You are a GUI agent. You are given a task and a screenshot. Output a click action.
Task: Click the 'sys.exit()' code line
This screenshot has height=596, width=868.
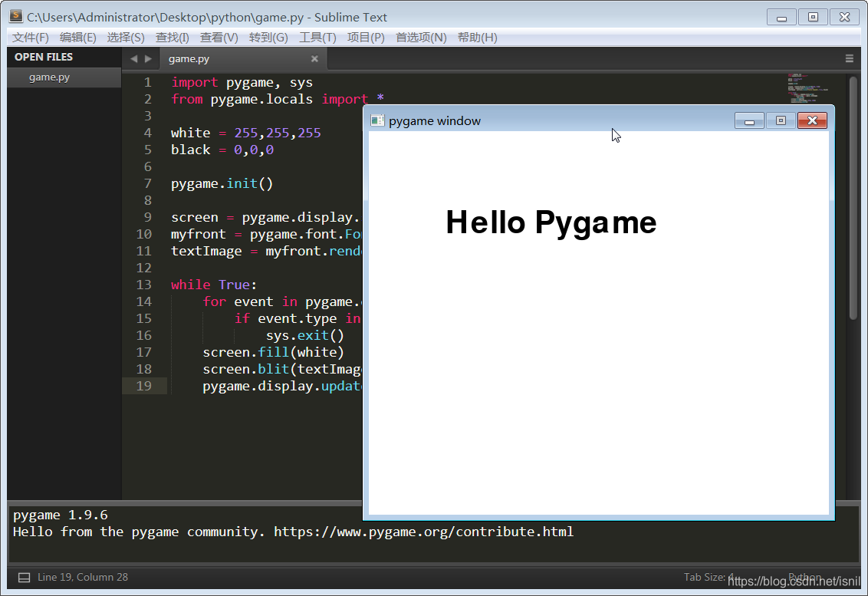(x=305, y=336)
